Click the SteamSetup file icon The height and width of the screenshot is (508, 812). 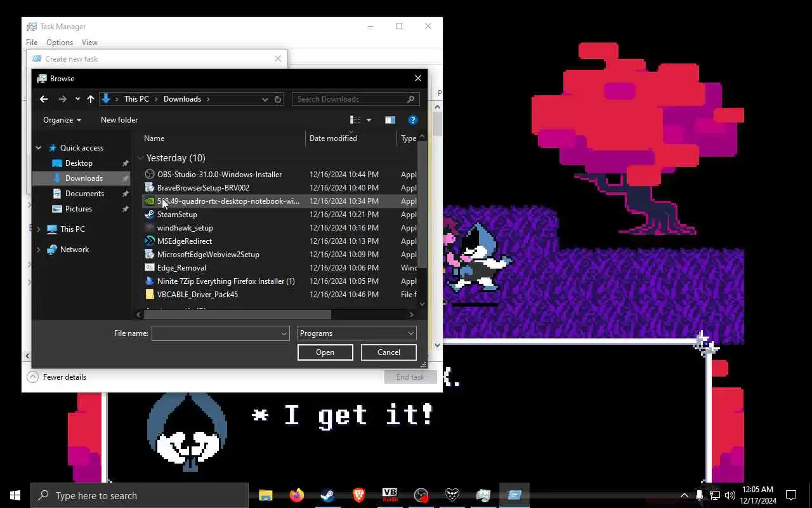pyautogui.click(x=150, y=214)
